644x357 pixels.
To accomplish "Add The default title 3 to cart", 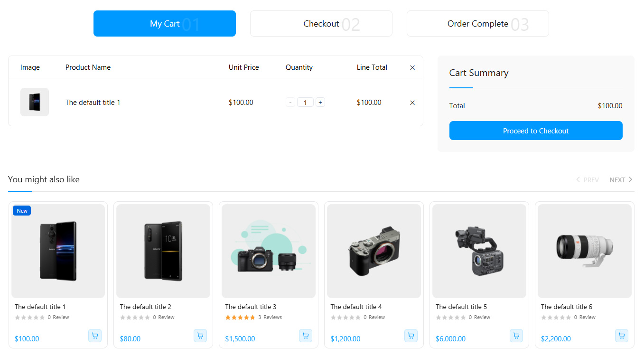I will point(306,336).
